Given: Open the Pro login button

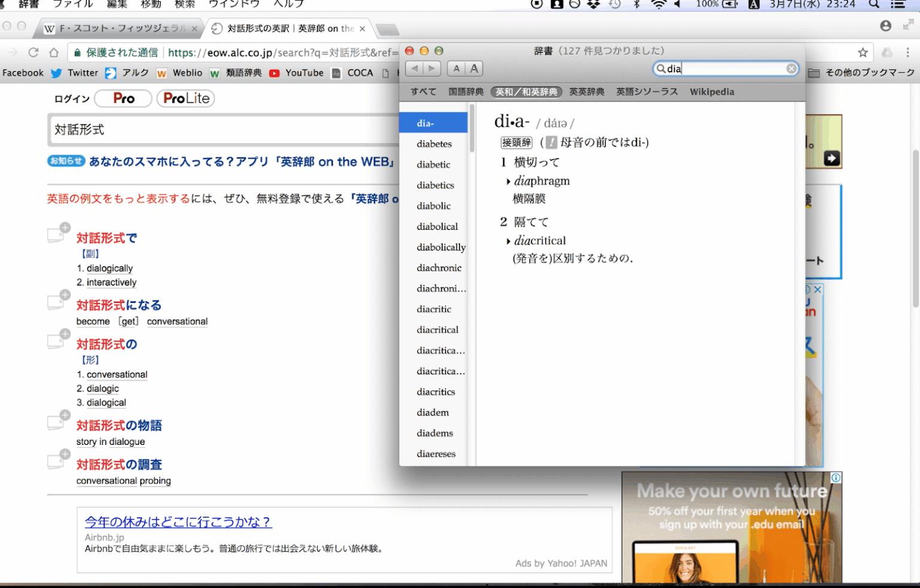Looking at the screenshot, I should (123, 98).
